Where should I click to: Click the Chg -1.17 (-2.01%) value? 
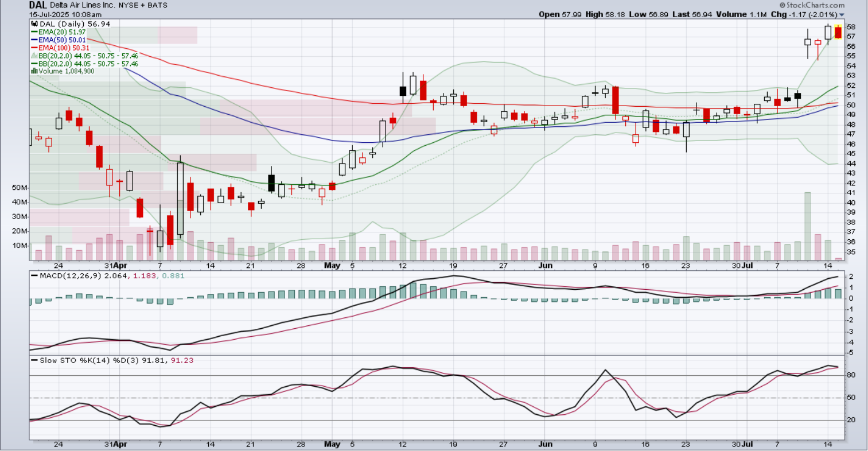click(804, 14)
